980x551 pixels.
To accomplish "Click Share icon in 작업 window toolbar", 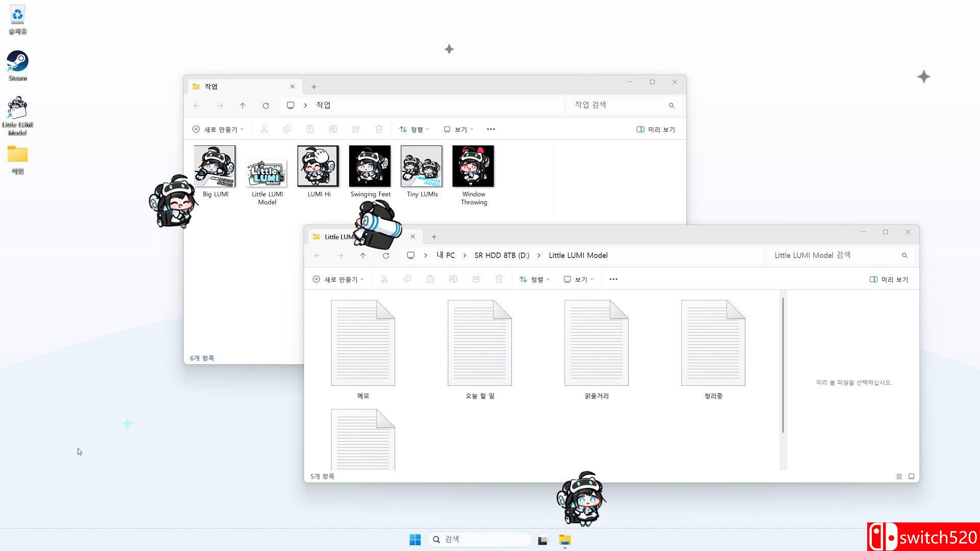I will tap(356, 129).
